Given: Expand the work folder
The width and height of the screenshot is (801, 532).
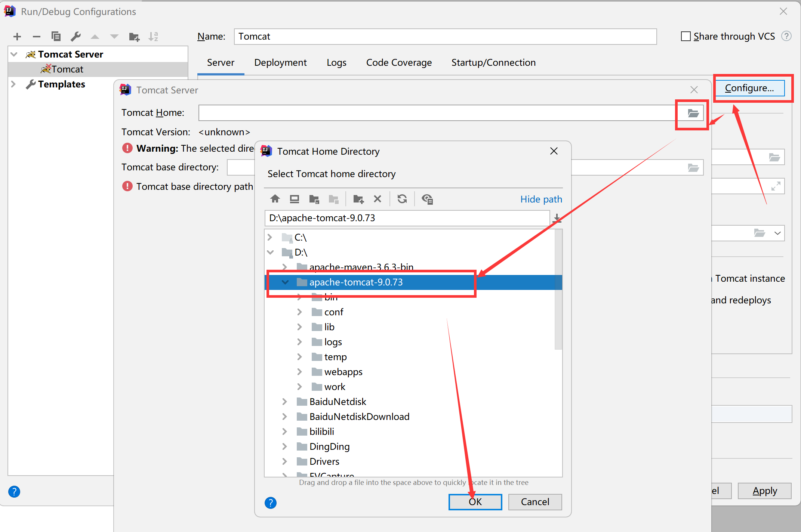Looking at the screenshot, I should tap(299, 387).
